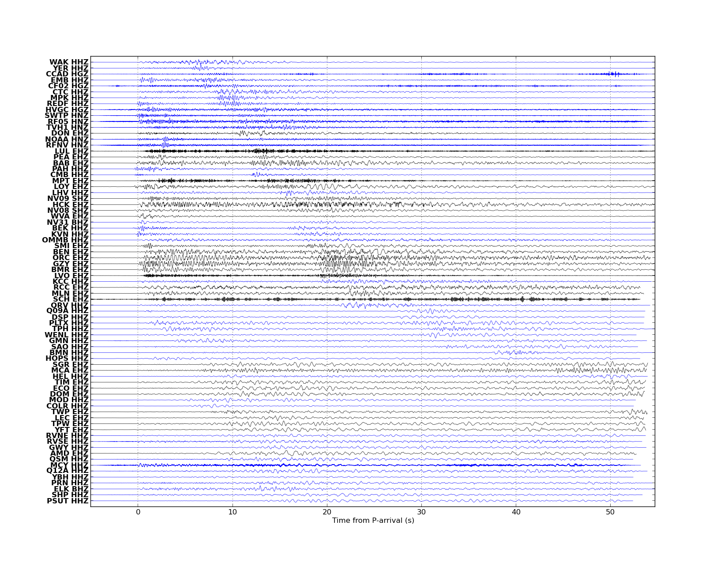Select the 20 second tick label
The image size is (728, 563).
pyautogui.click(x=326, y=512)
